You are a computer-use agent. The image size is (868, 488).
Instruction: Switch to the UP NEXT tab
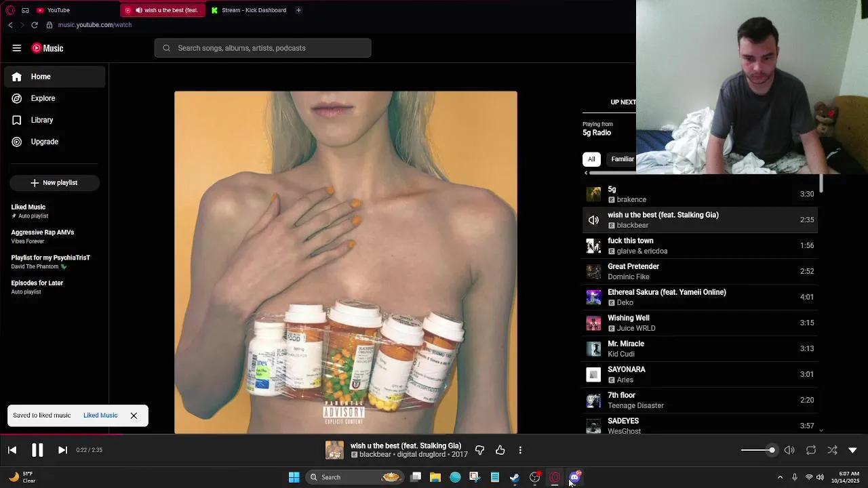(623, 102)
